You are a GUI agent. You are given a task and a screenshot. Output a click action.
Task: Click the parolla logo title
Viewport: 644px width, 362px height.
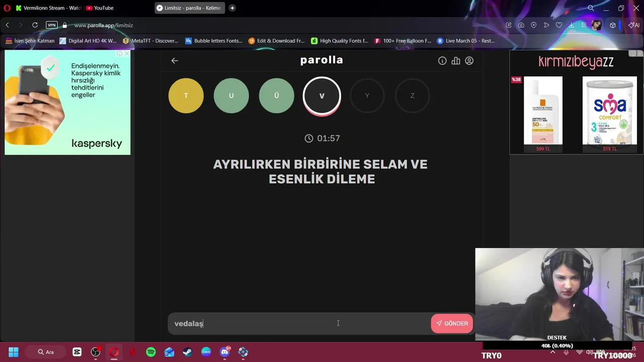(321, 60)
